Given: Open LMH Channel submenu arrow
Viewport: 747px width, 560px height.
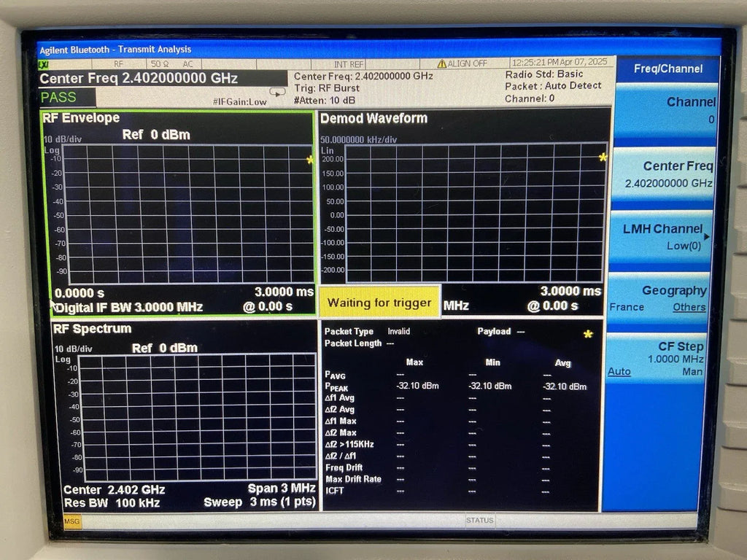Looking at the screenshot, I should pyautogui.click(x=706, y=237).
